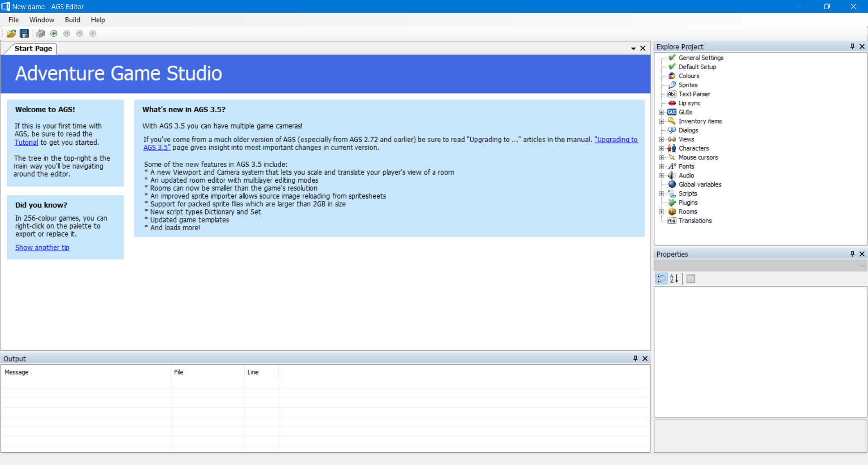
Task: Open the Properties object selector dropdown
Action: [x=760, y=266]
